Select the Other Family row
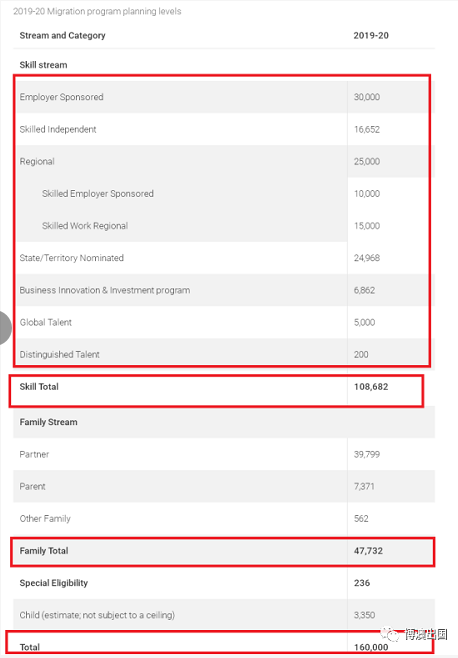The width and height of the screenshot is (458, 658). (x=224, y=519)
